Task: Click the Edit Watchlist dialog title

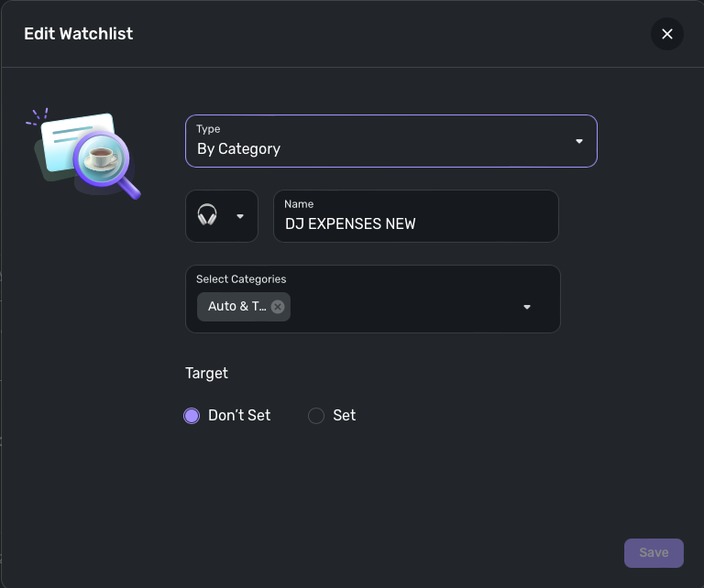Action: click(78, 34)
